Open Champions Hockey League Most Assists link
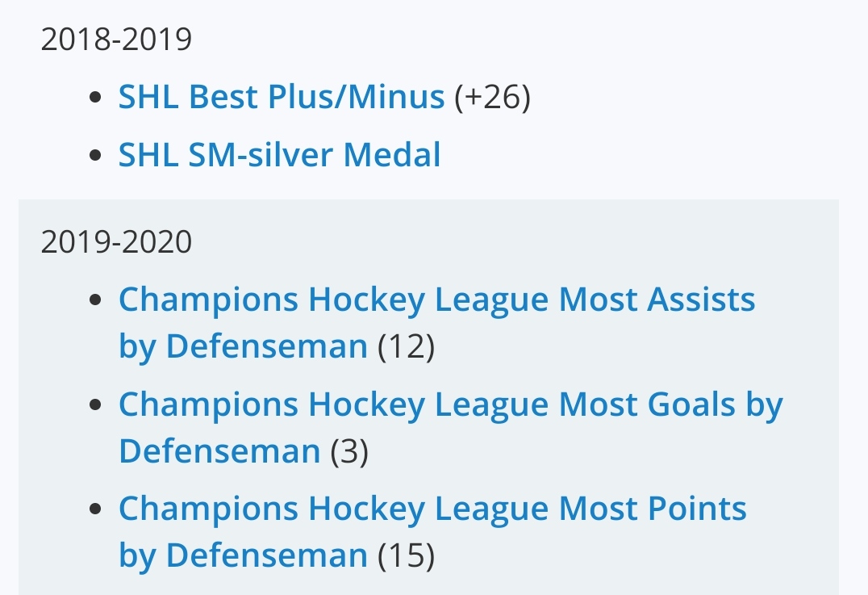Image resolution: width=868 pixels, height=595 pixels. coord(436,300)
